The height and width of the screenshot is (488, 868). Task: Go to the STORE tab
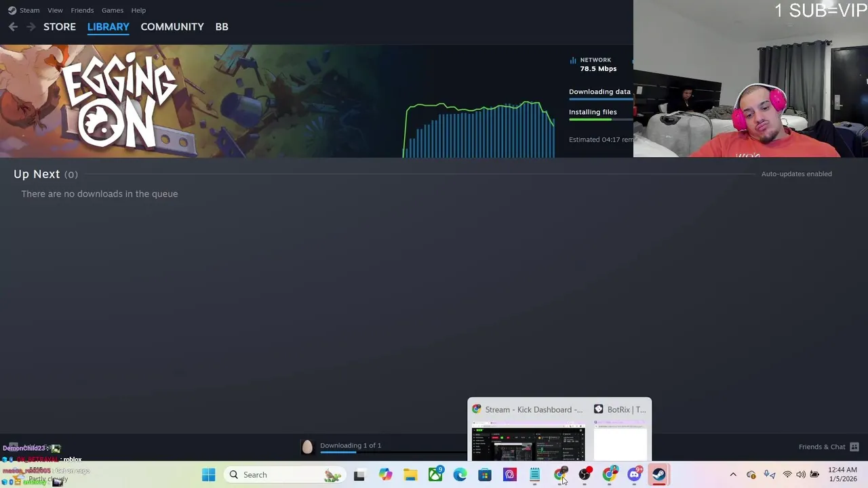(x=60, y=26)
